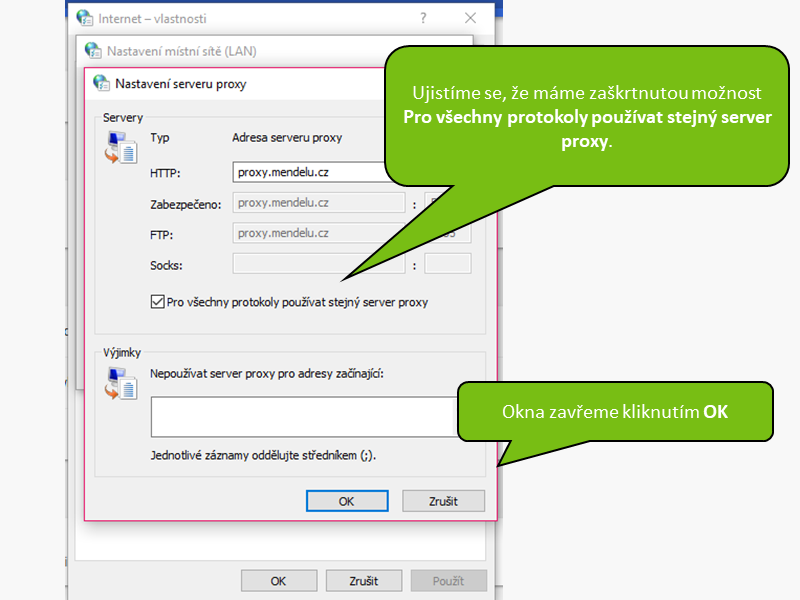Click the Socks port number field
The image size is (800, 600).
click(447, 264)
